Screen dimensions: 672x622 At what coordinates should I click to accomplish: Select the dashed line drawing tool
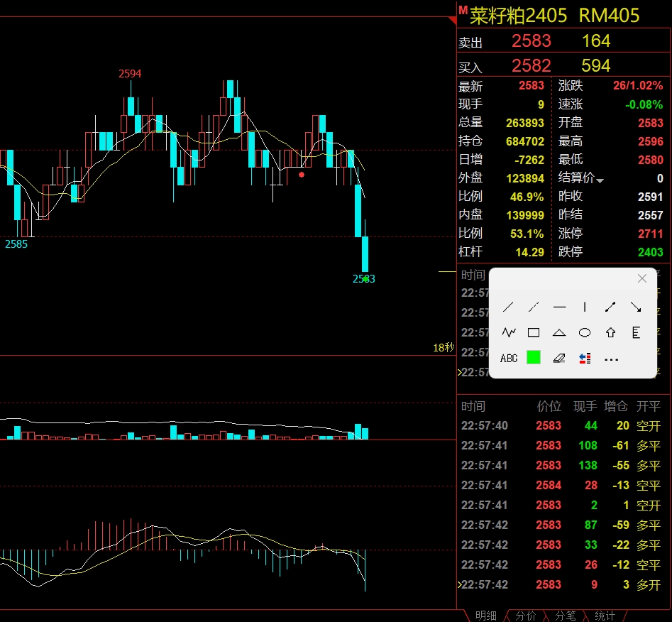pos(534,307)
